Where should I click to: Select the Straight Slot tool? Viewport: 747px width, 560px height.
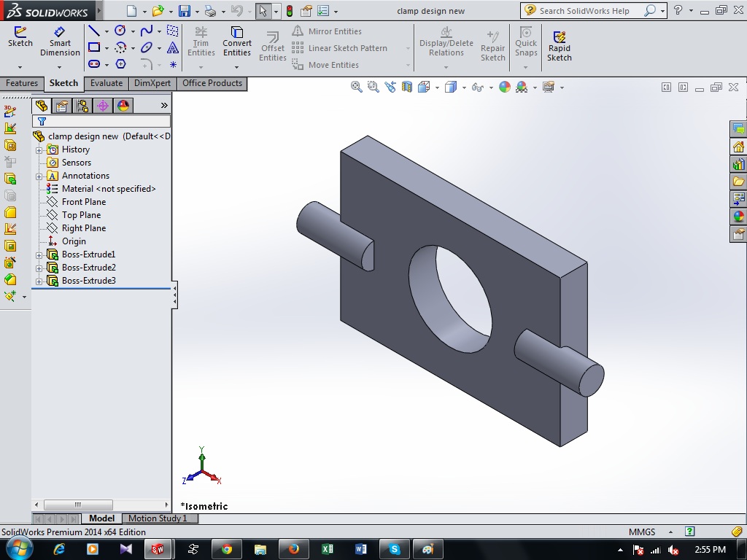coord(94,64)
